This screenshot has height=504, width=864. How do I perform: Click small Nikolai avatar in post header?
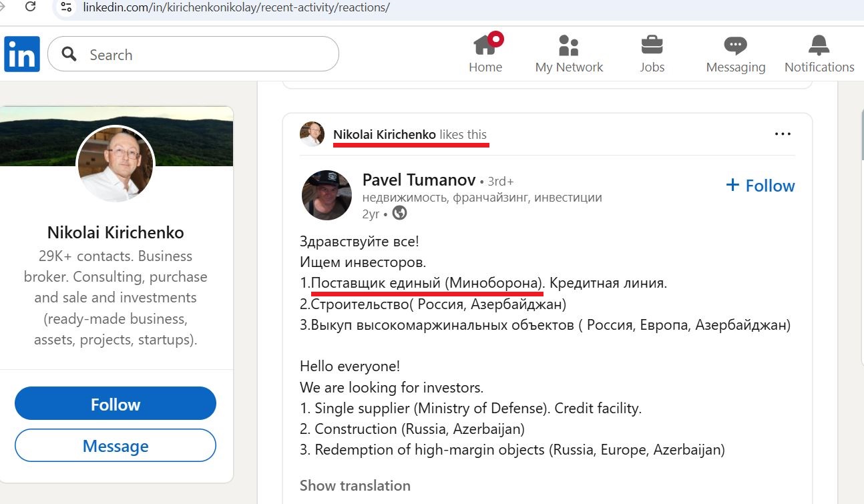tap(312, 134)
